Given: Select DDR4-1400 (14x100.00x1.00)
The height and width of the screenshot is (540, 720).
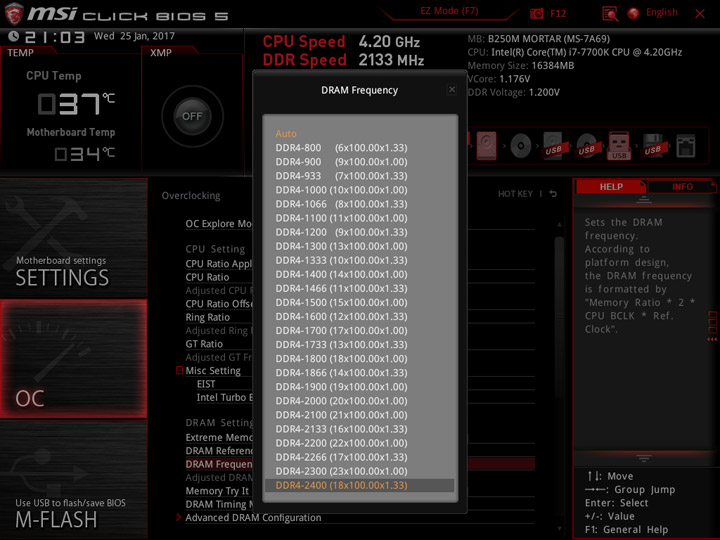Looking at the screenshot, I should tap(341, 275).
